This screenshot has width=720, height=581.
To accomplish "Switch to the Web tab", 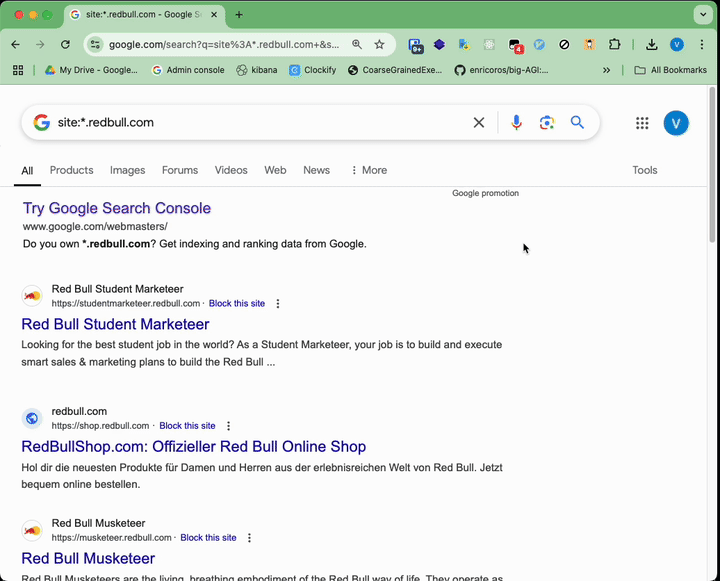I will coord(275,170).
